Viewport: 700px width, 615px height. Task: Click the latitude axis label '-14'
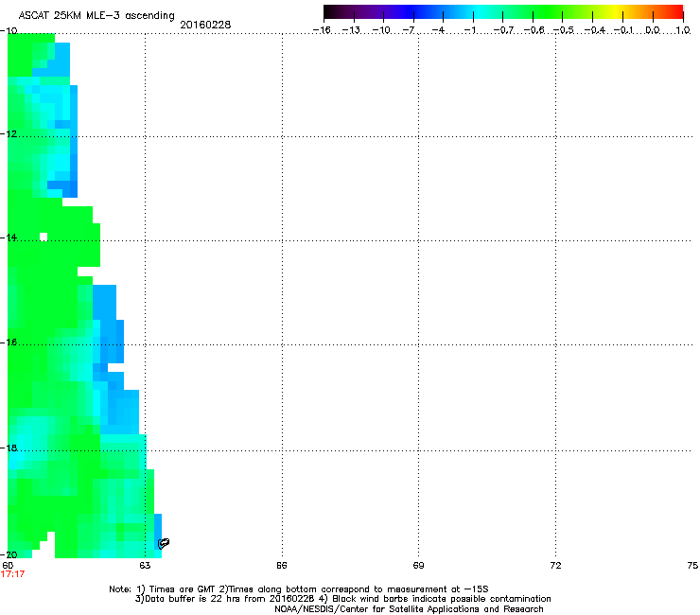9,237
